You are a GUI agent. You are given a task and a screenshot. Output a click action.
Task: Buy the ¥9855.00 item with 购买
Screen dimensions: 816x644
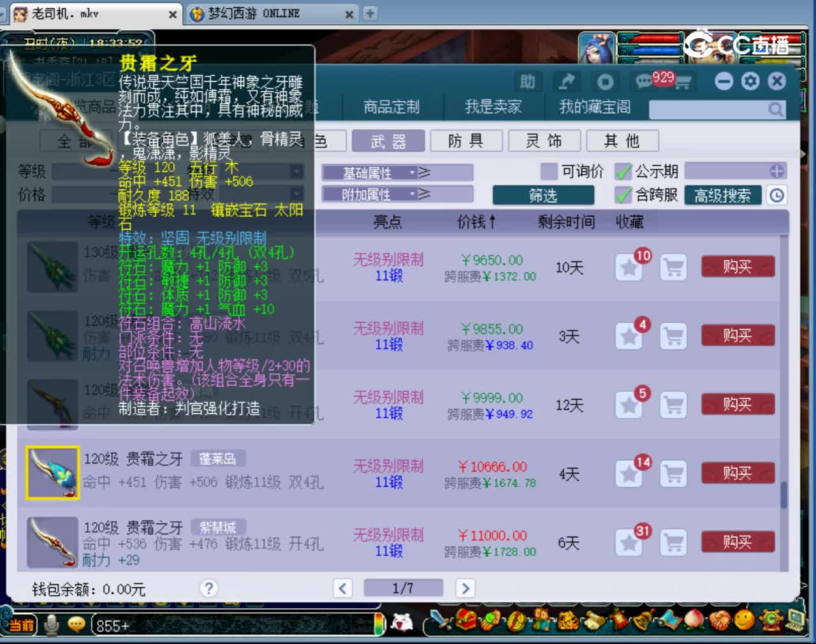(x=738, y=335)
